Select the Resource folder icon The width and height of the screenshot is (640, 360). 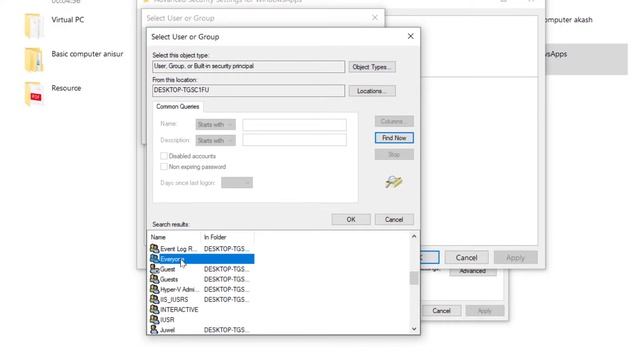[x=34, y=94]
